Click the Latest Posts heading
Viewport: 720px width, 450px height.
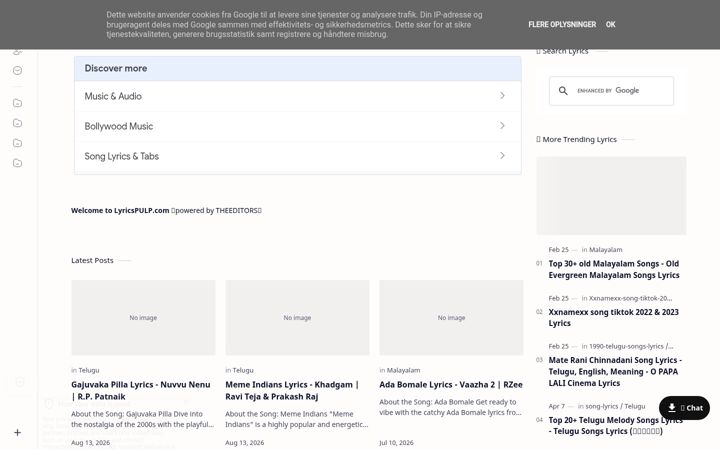click(x=92, y=260)
